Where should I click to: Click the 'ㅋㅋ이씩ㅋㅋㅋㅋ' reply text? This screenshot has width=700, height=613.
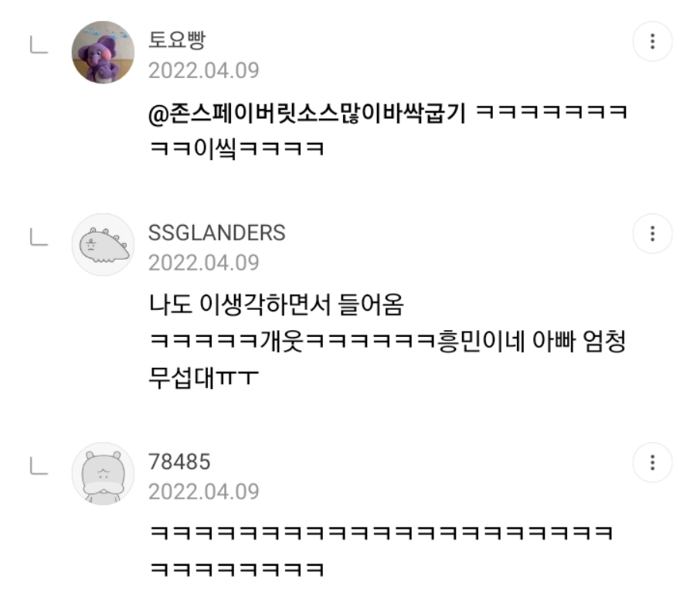(236, 148)
